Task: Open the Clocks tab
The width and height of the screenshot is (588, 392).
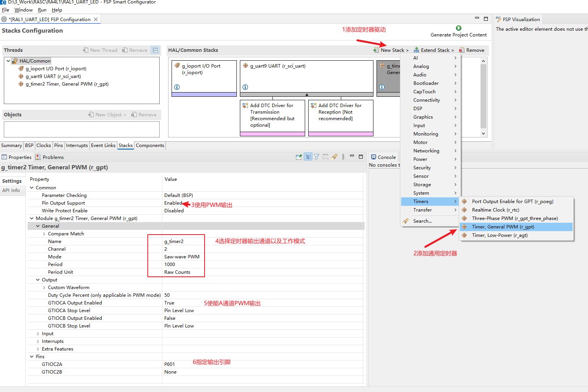Action: pyautogui.click(x=44, y=146)
